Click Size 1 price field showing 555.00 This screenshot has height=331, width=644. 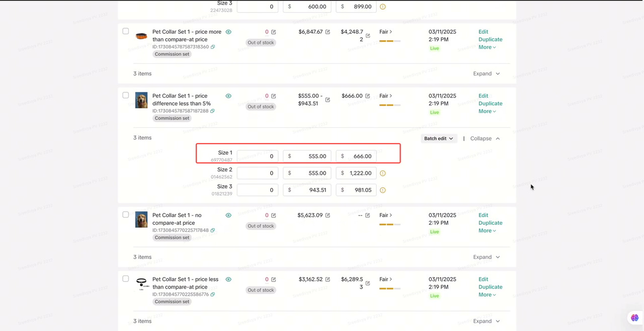pyautogui.click(x=307, y=156)
